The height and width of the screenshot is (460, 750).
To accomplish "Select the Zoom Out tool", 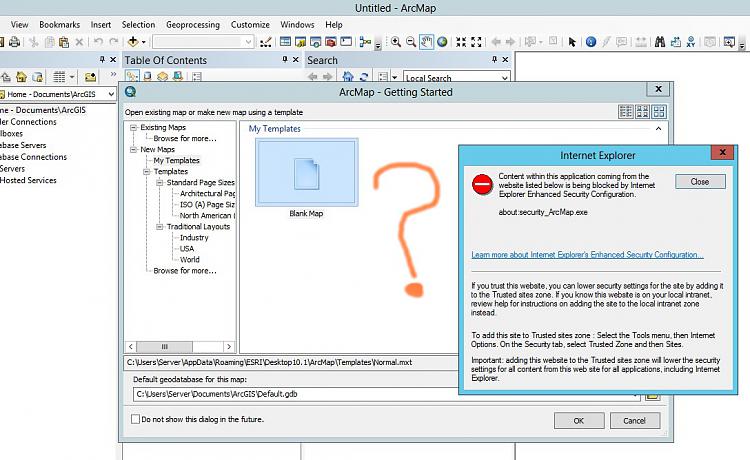I will click(x=411, y=42).
